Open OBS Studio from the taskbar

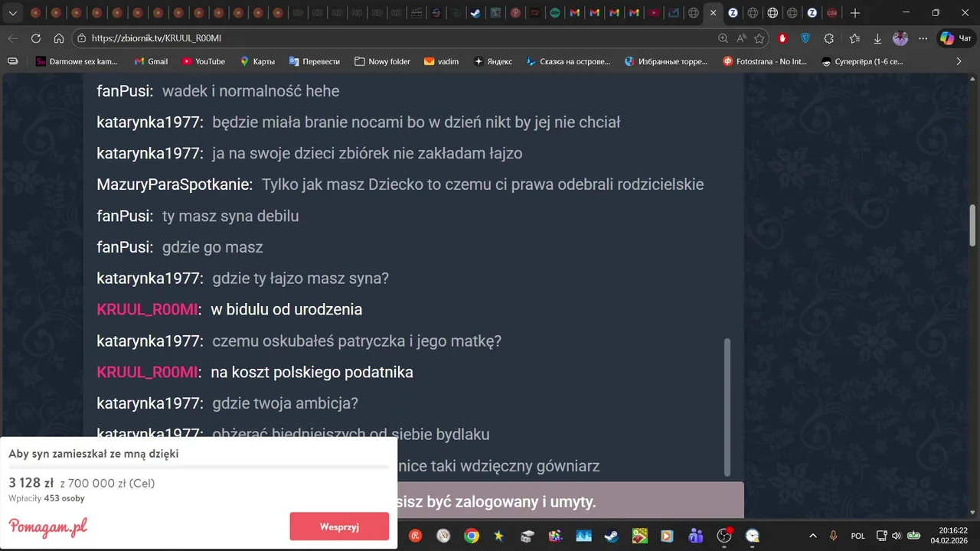724,536
